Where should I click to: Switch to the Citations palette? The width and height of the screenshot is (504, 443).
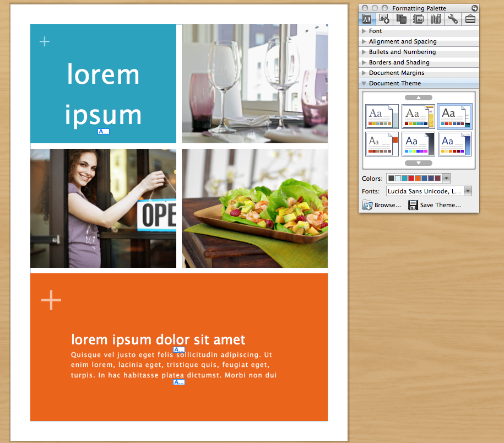click(x=402, y=18)
